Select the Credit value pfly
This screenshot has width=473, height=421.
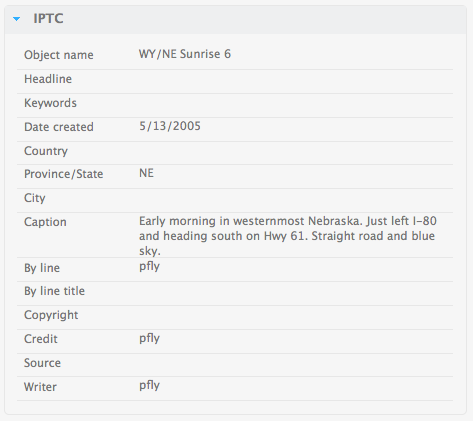coord(149,338)
